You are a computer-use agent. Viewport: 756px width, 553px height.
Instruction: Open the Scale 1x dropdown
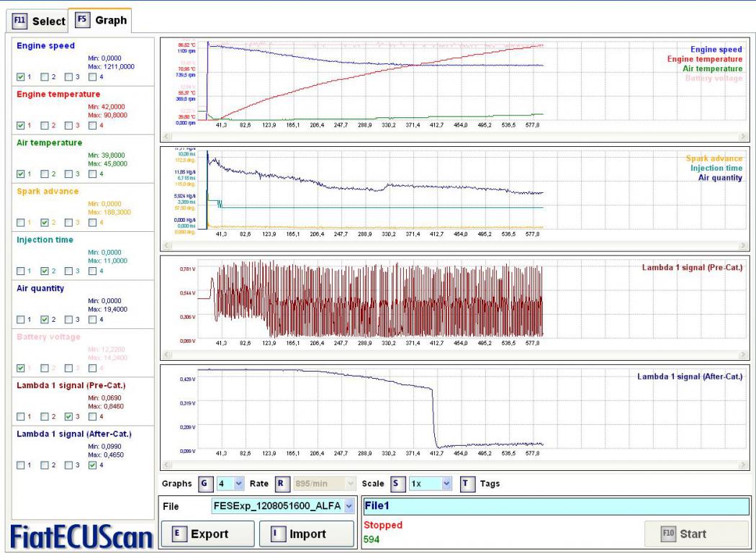(447, 484)
